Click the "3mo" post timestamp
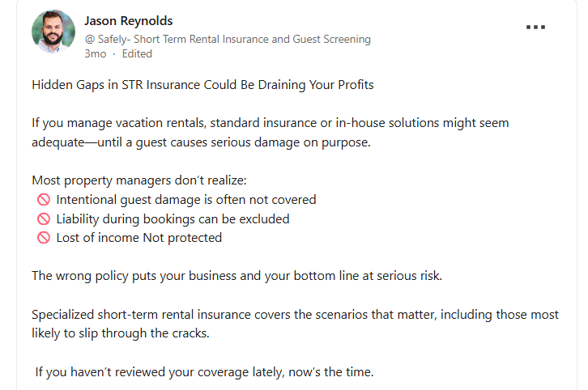 tap(95, 54)
